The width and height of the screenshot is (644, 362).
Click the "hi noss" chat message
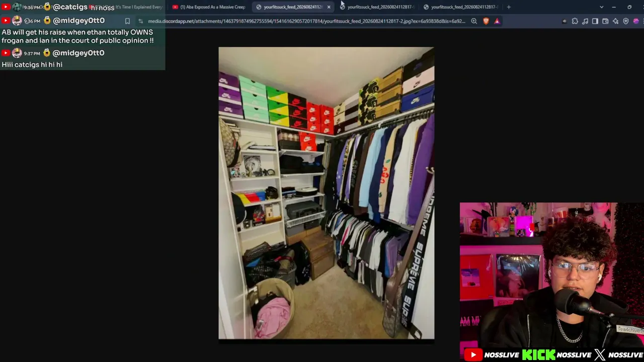(103, 8)
